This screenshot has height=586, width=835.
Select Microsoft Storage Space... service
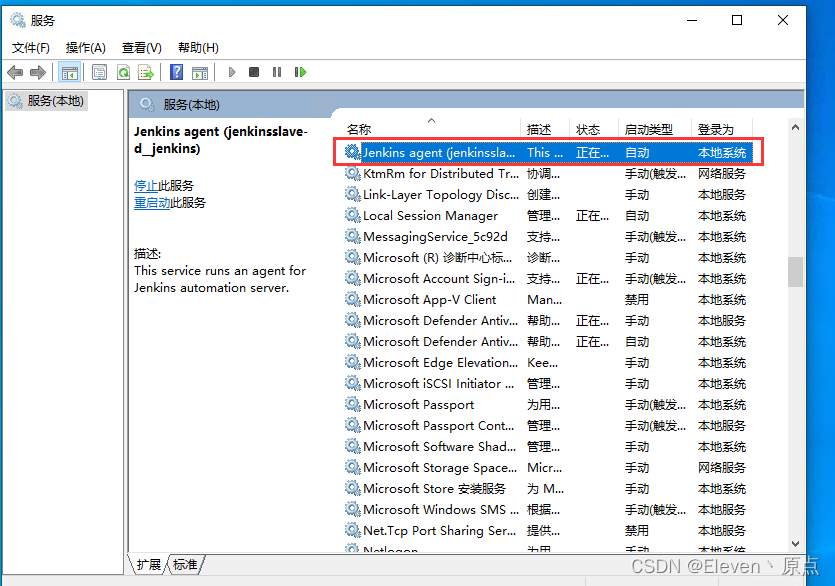point(547,467)
